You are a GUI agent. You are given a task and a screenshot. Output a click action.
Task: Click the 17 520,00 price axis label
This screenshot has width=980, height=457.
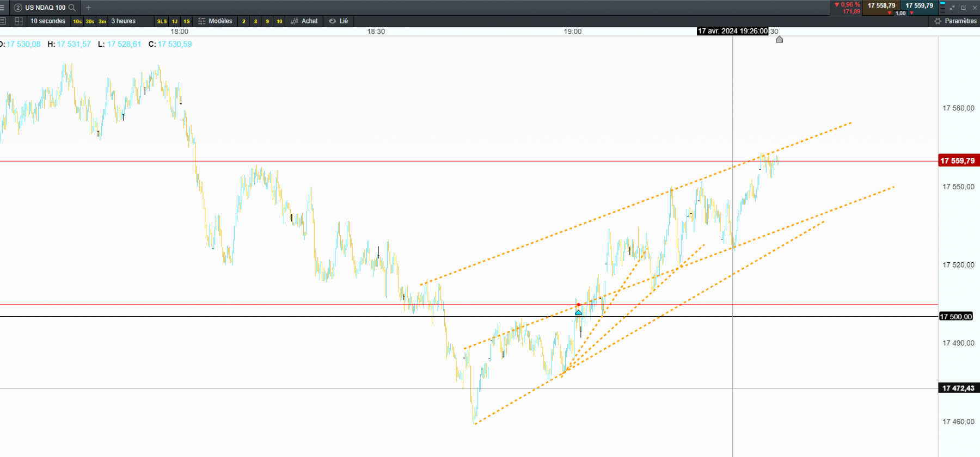pos(958,265)
